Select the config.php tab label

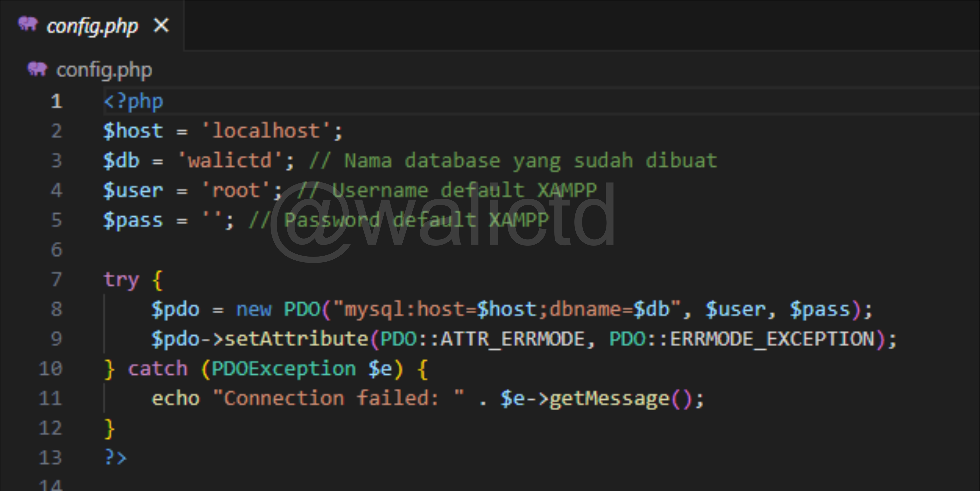pos(92,27)
